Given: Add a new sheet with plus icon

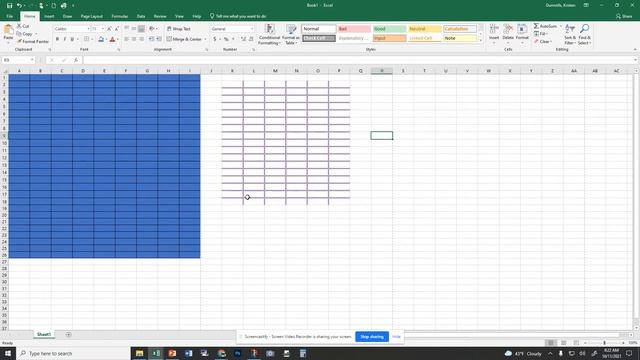Looking at the screenshot, I should [x=68, y=335].
